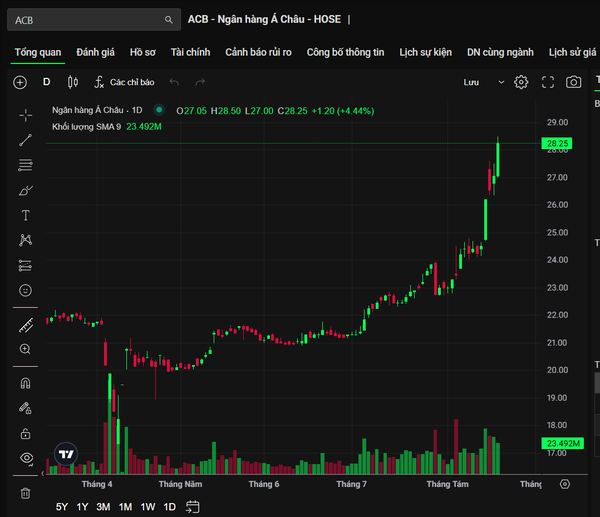Take a chart snapshot with camera icon
This screenshot has width=600, height=517.
click(573, 82)
